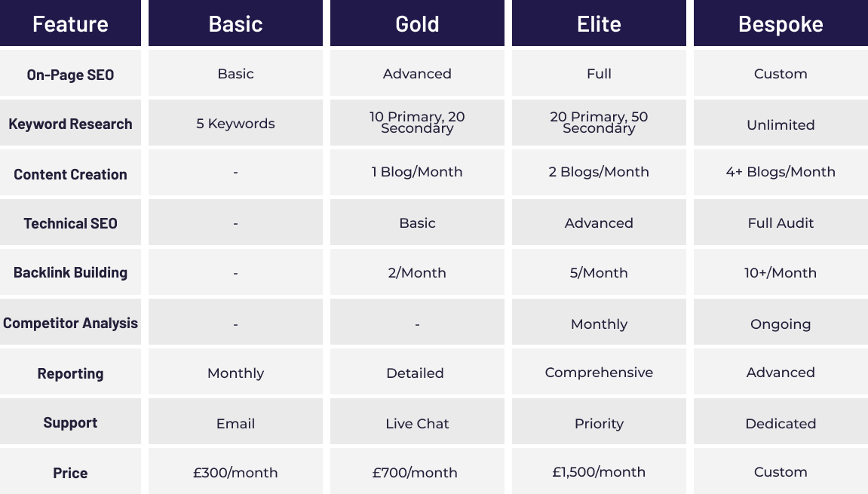Click the Basic plan column header
Screen dimensions: 868x494
point(235,23)
